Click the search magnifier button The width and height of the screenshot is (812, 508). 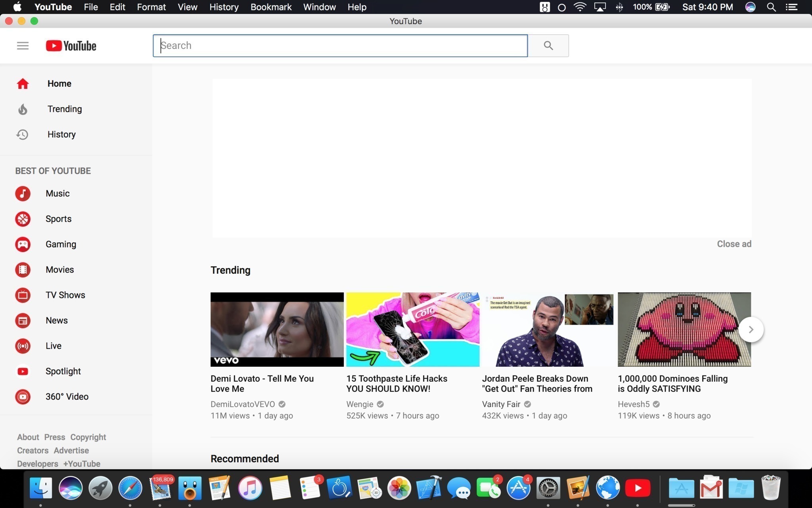548,46
